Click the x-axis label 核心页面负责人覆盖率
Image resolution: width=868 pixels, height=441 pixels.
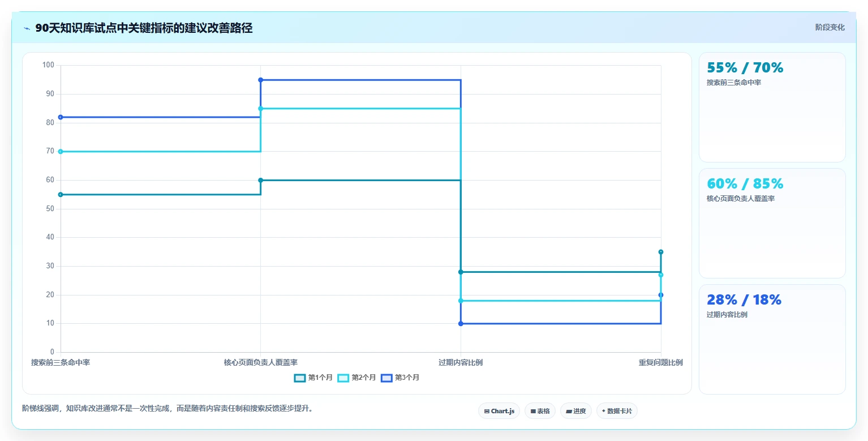coord(261,362)
